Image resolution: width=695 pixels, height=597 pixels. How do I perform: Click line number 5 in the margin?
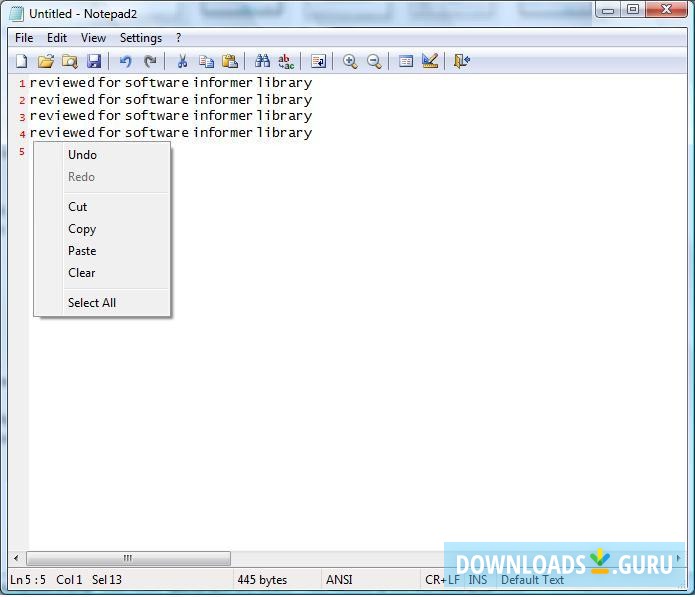click(22, 152)
